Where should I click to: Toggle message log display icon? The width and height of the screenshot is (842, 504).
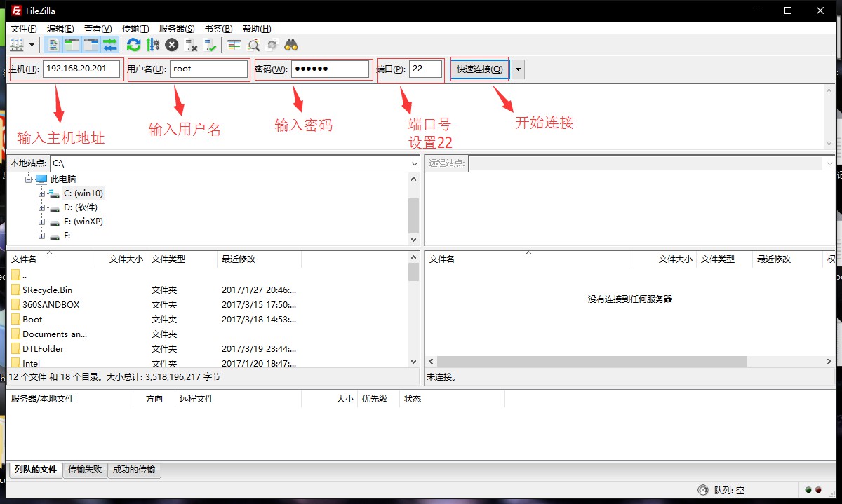(x=54, y=45)
